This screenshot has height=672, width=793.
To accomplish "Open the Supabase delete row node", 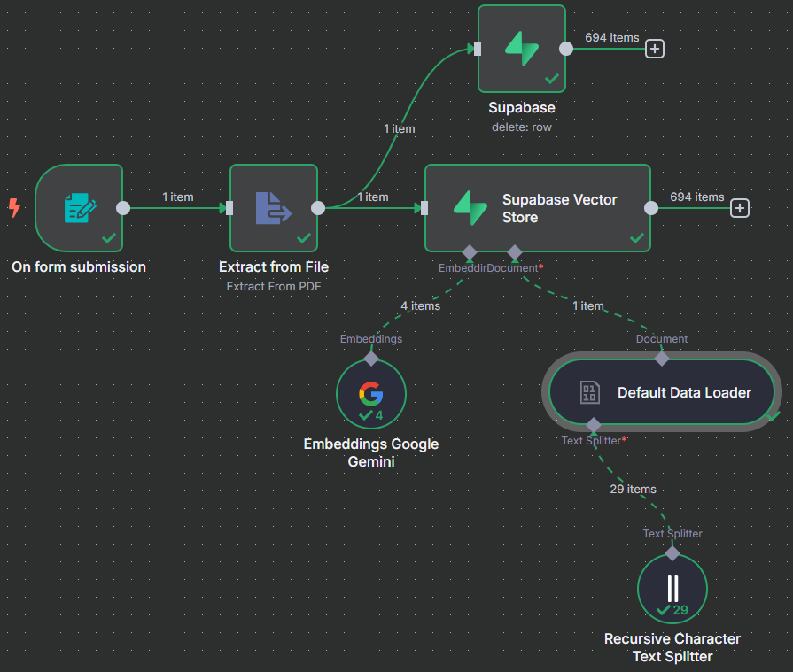I will [522, 49].
